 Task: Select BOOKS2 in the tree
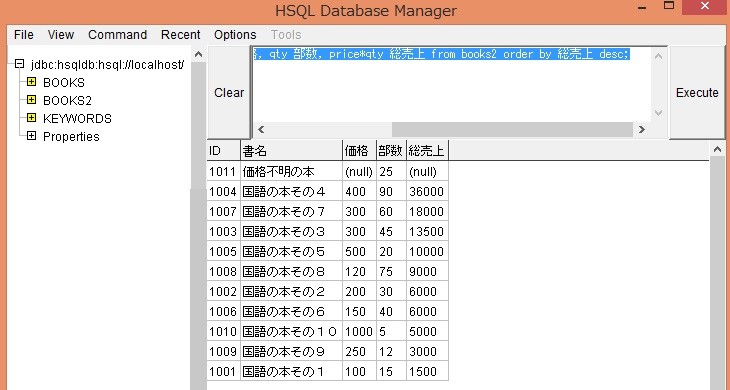click(68, 101)
